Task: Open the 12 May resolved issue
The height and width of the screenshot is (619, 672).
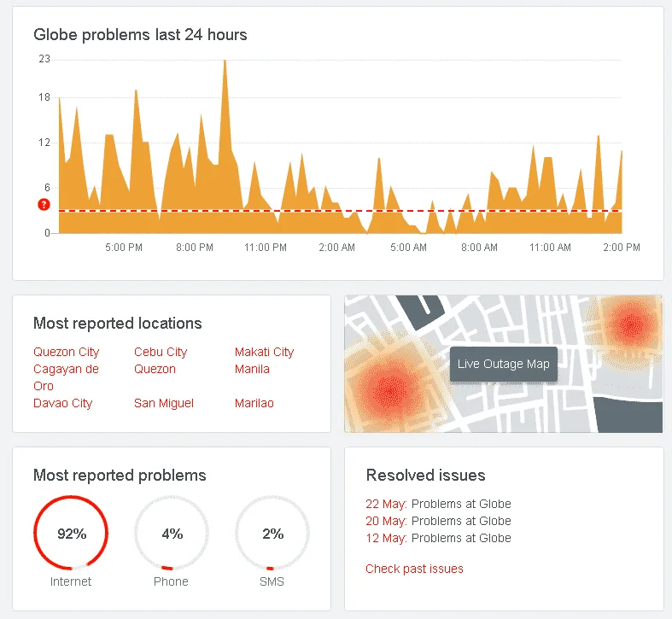Action: point(438,538)
